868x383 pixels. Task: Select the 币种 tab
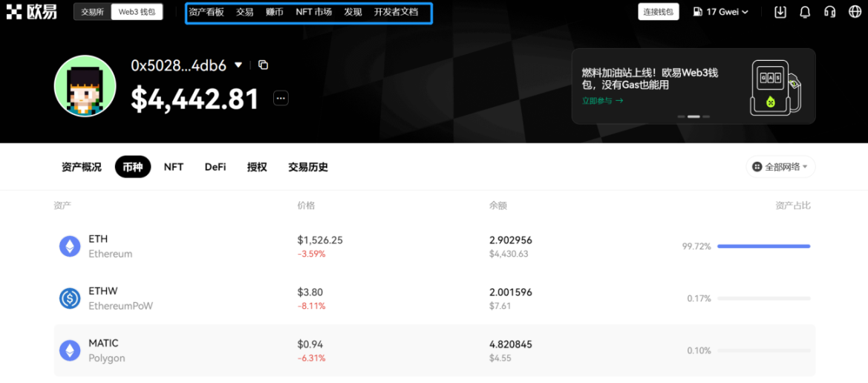(x=133, y=167)
